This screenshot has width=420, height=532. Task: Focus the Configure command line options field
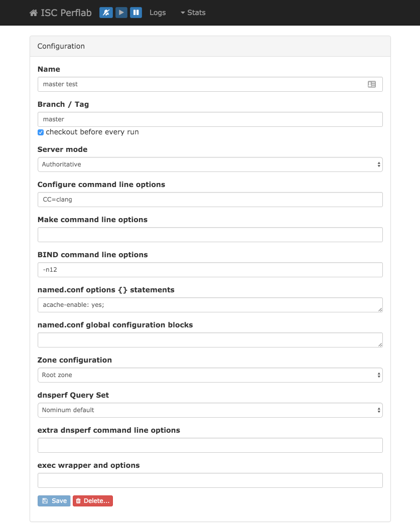pos(210,200)
